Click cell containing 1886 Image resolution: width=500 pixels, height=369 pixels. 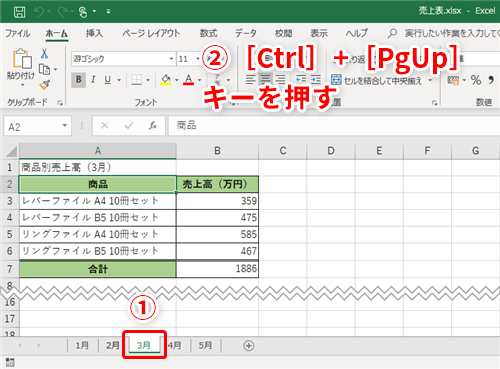[217, 269]
